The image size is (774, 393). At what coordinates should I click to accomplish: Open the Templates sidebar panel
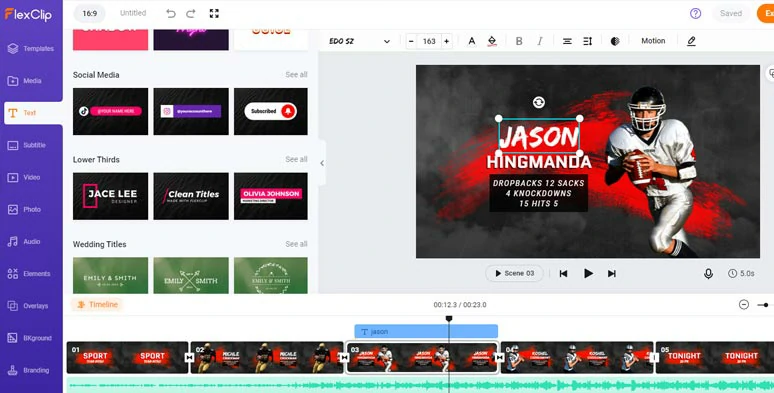[31, 48]
